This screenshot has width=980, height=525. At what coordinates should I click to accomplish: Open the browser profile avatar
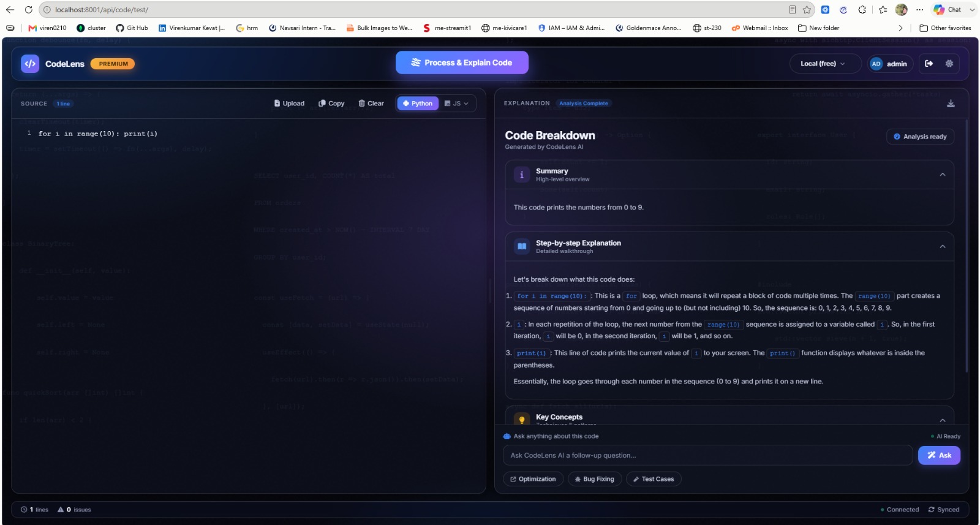[901, 10]
